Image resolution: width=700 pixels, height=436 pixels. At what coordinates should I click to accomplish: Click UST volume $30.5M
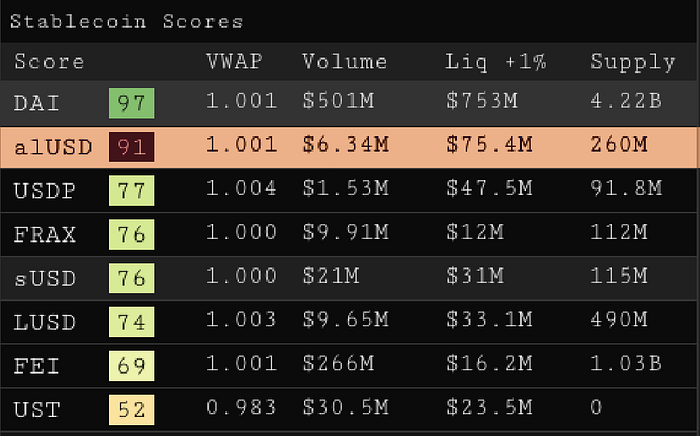click(x=346, y=407)
